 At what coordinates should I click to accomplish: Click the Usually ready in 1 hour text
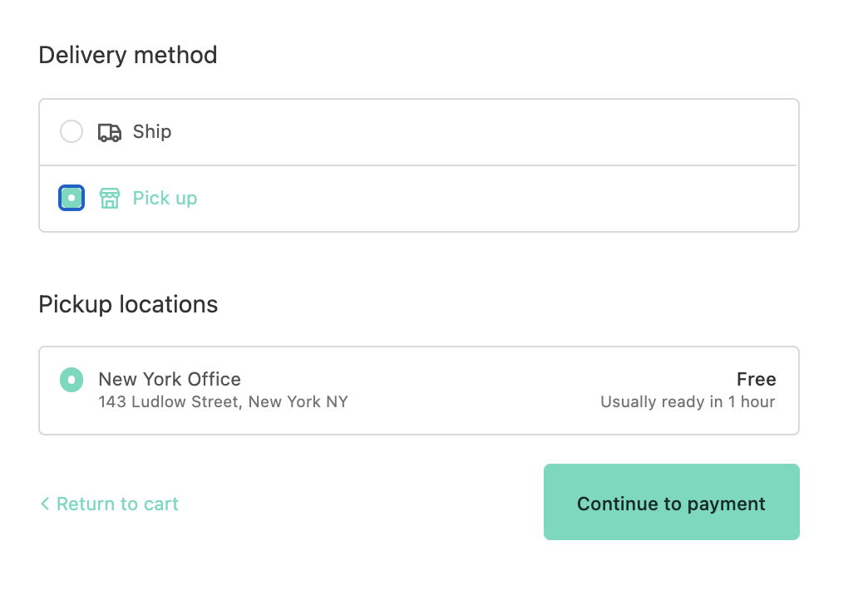(x=688, y=402)
